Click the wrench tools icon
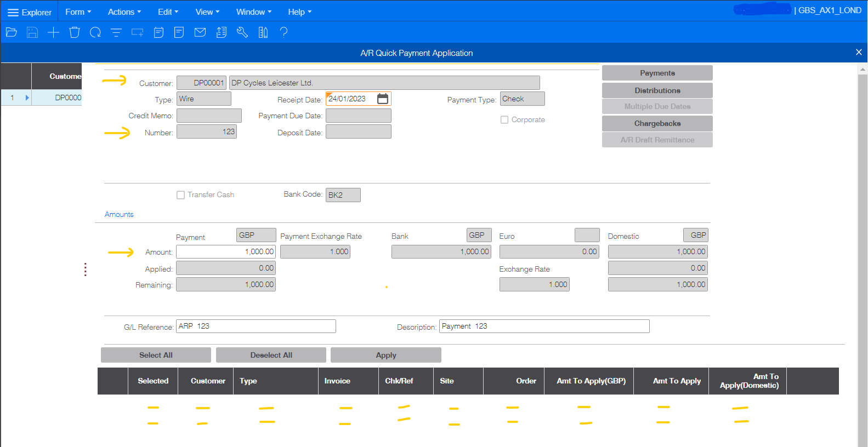The image size is (868, 447). pyautogui.click(x=242, y=33)
